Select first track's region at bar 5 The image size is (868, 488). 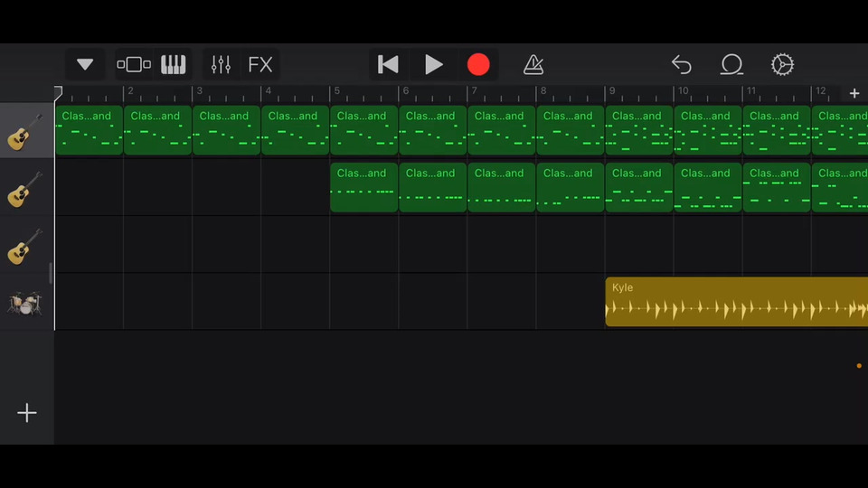(363, 130)
